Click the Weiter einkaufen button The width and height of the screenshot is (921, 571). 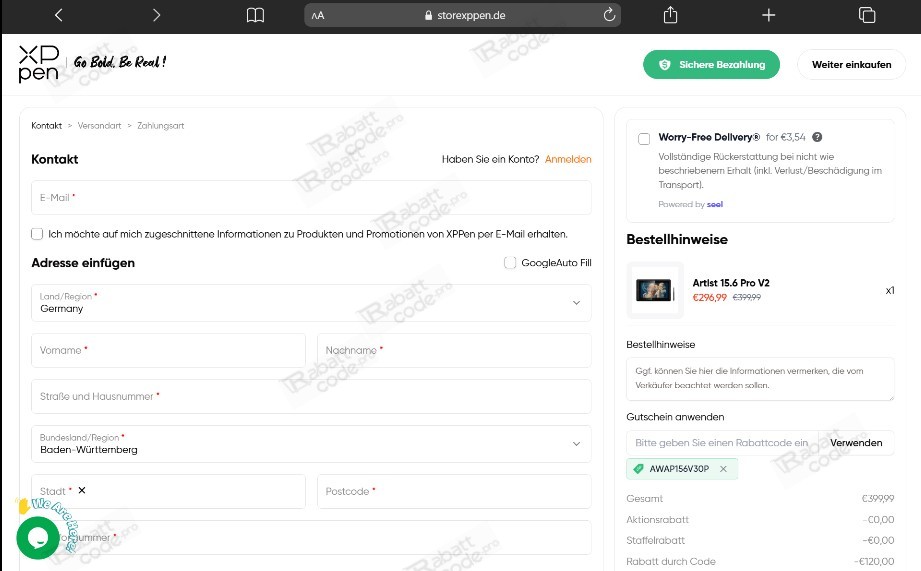pyautogui.click(x=851, y=65)
